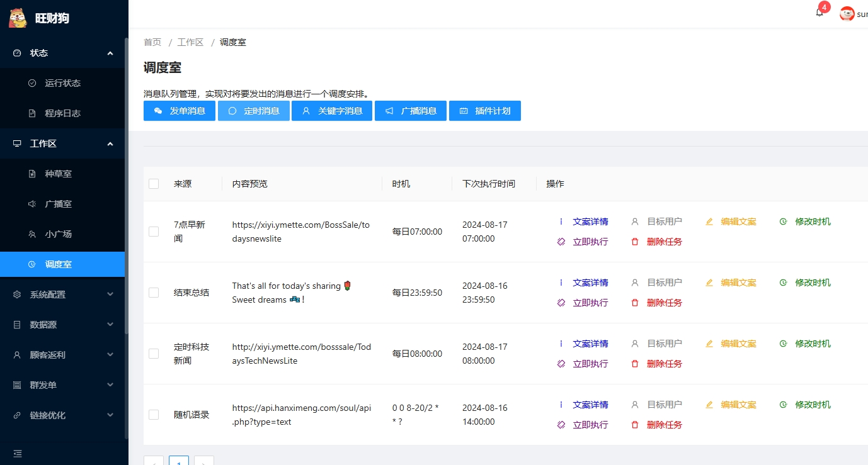The image size is (868, 465).
Task: Click the 旺财狗 dog logo icon
Action: 18,17
